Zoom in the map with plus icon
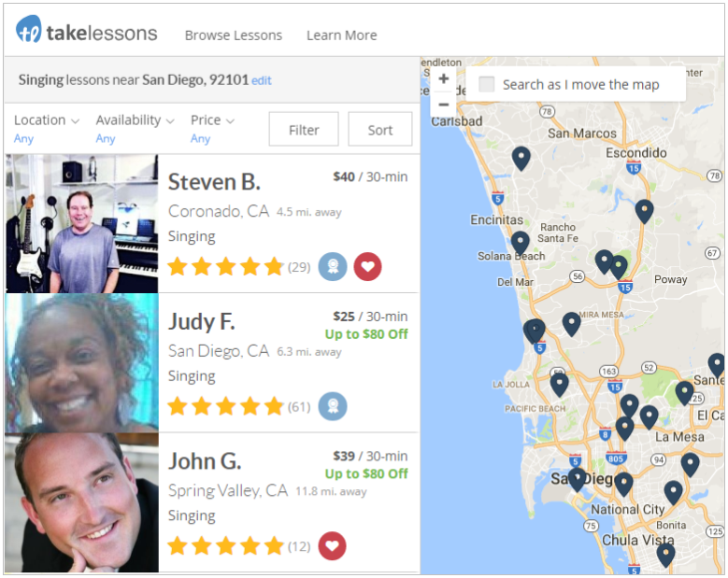 443,78
